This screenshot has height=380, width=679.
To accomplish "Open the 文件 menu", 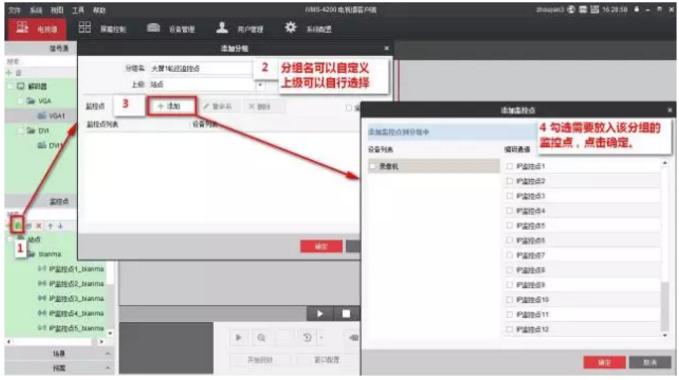I will [14, 10].
